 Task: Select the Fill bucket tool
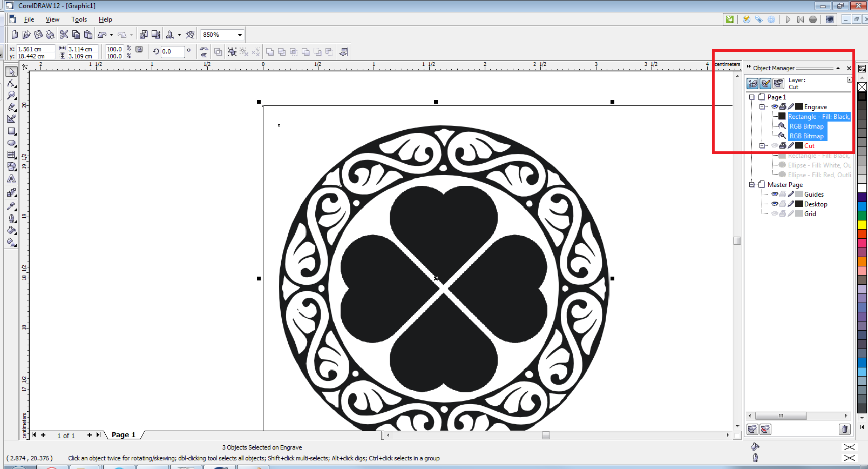point(11,230)
